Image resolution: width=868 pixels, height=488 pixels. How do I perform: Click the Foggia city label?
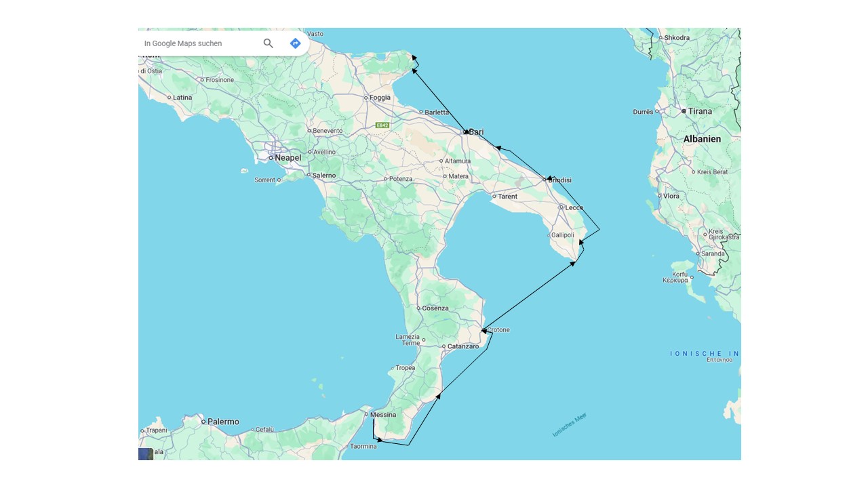tap(380, 98)
